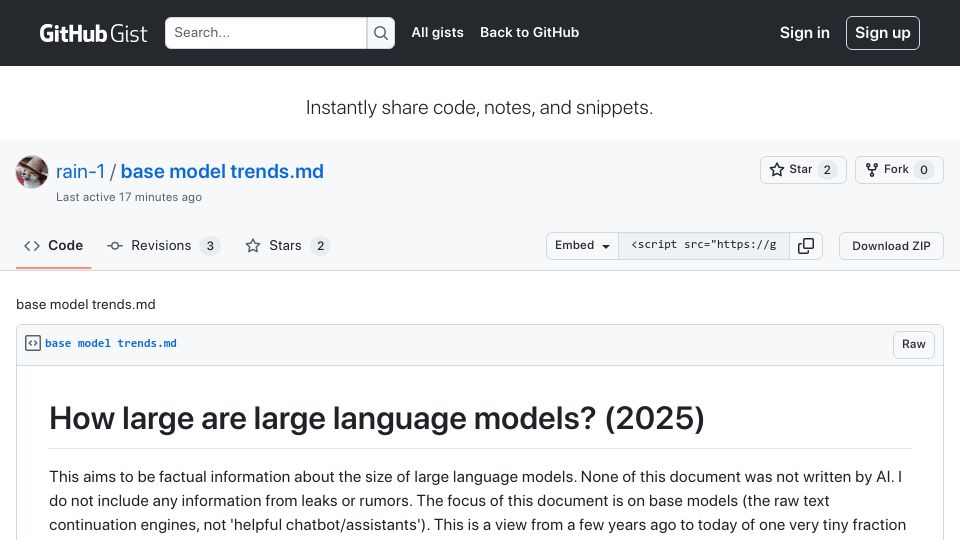960x540 pixels.
Task: View the Raw file
Action: [x=913, y=344]
